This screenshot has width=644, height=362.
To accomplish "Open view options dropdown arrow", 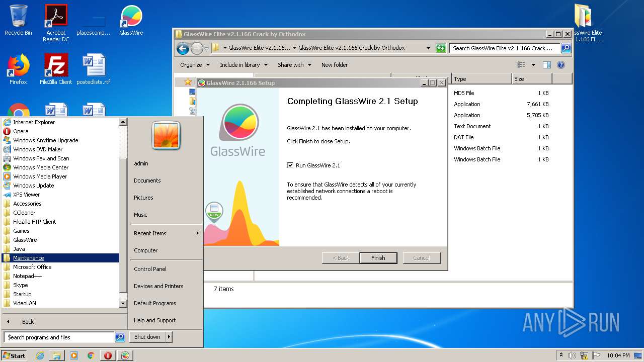I will click(x=533, y=65).
